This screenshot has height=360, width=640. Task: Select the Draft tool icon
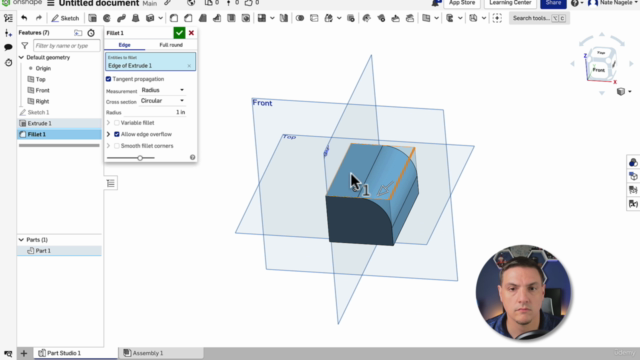coord(202,18)
